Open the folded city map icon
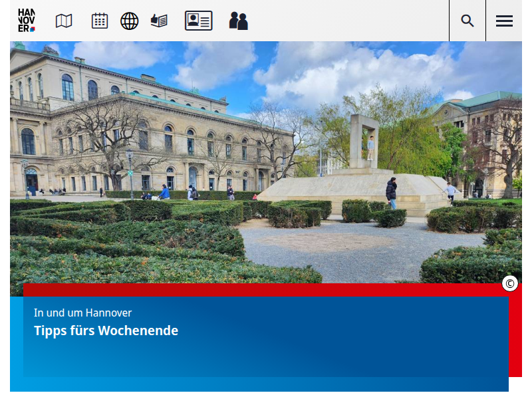The height and width of the screenshot is (399, 532). click(64, 21)
